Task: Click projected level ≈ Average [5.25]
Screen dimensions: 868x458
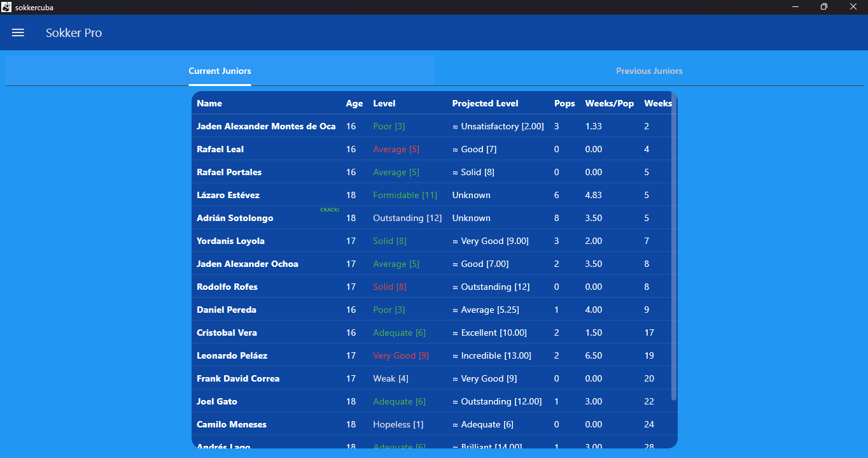Action: (486, 310)
